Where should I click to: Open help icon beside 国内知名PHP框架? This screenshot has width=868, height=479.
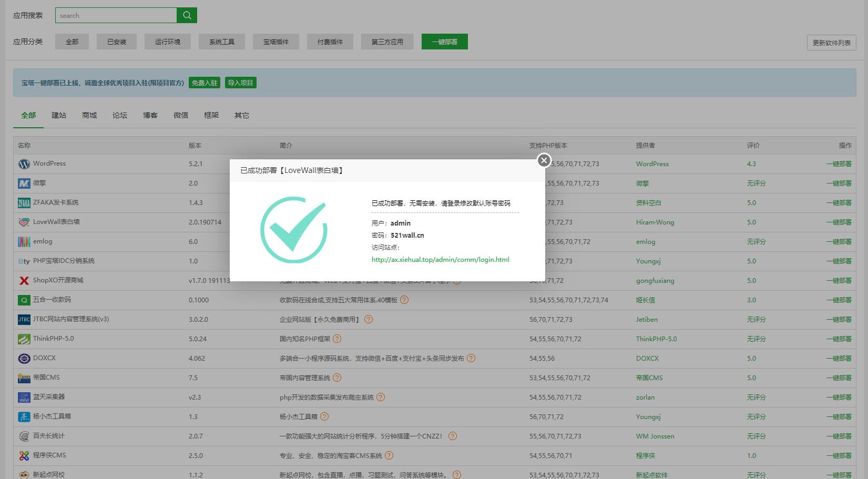337,339
